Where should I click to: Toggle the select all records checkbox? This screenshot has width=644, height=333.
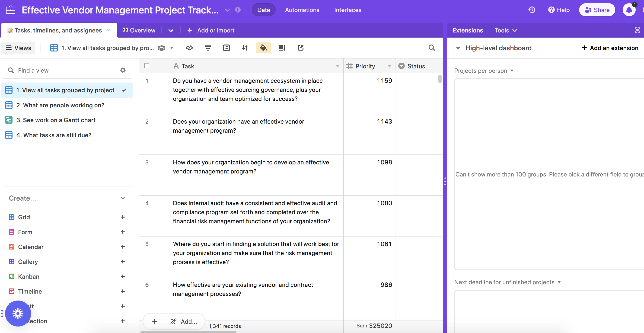click(x=147, y=66)
